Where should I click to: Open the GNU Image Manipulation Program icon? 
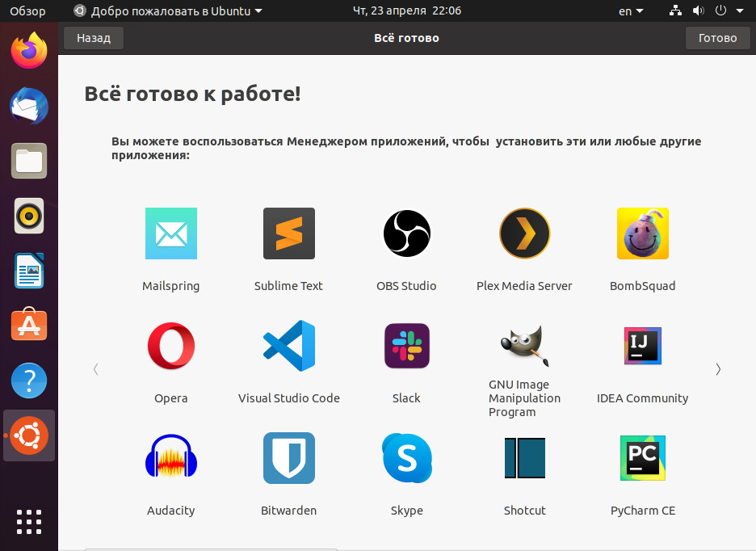[524, 346]
